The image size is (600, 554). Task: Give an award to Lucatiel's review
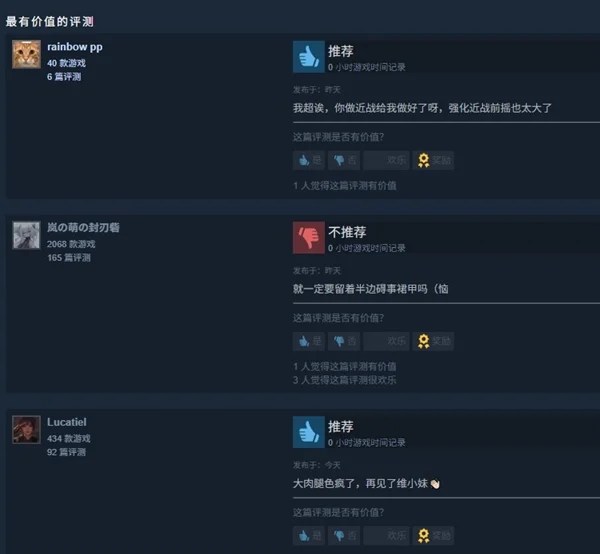click(434, 536)
